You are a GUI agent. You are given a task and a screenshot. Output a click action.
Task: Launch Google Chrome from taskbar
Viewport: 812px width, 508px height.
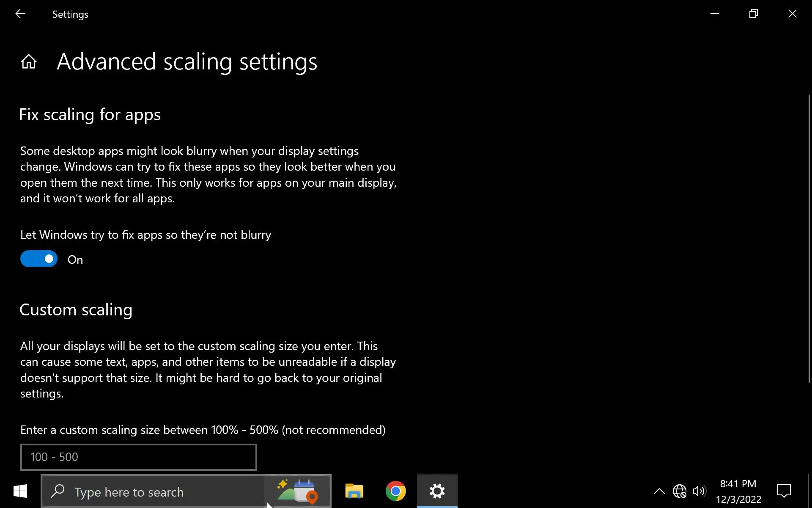click(x=395, y=491)
